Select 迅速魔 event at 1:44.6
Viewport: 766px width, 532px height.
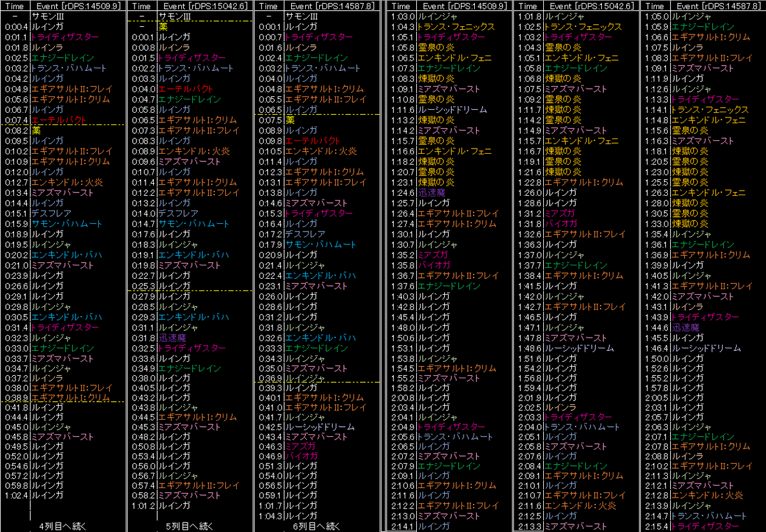(x=686, y=327)
